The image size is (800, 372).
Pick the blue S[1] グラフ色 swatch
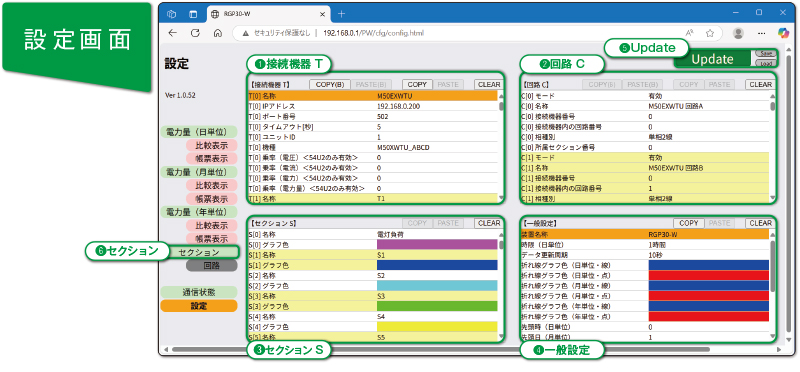click(x=437, y=265)
